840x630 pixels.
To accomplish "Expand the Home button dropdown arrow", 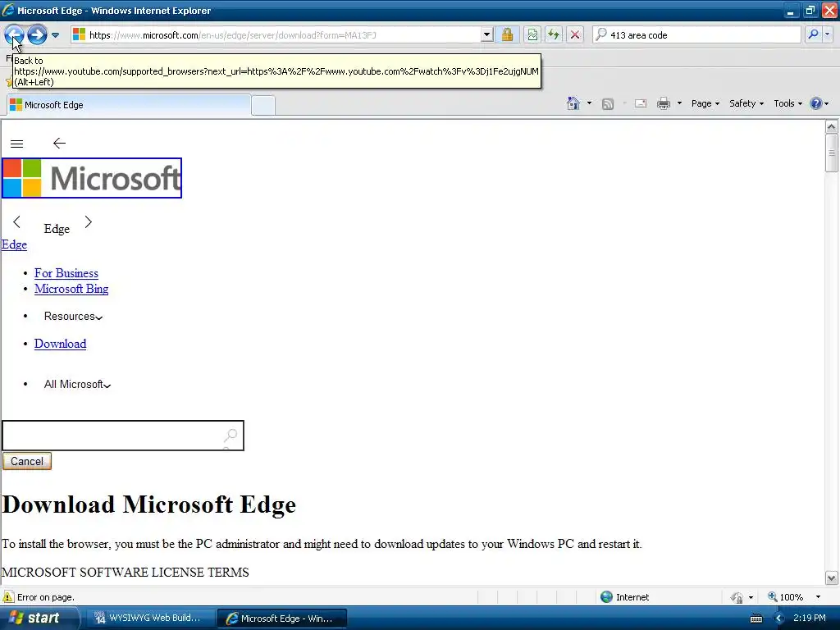I will coord(589,103).
